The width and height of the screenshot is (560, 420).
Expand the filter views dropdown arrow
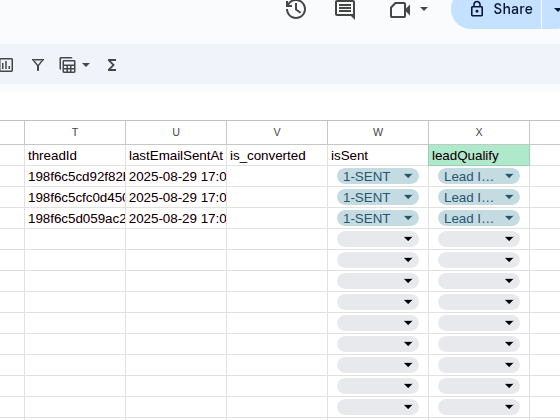[86, 65]
